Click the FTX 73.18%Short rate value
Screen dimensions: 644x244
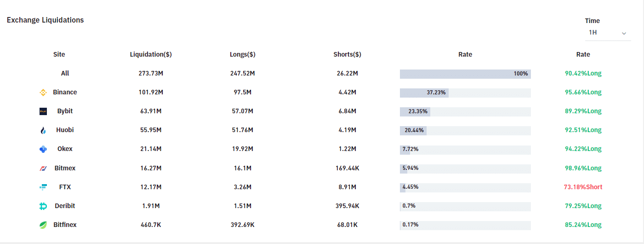[x=583, y=187]
